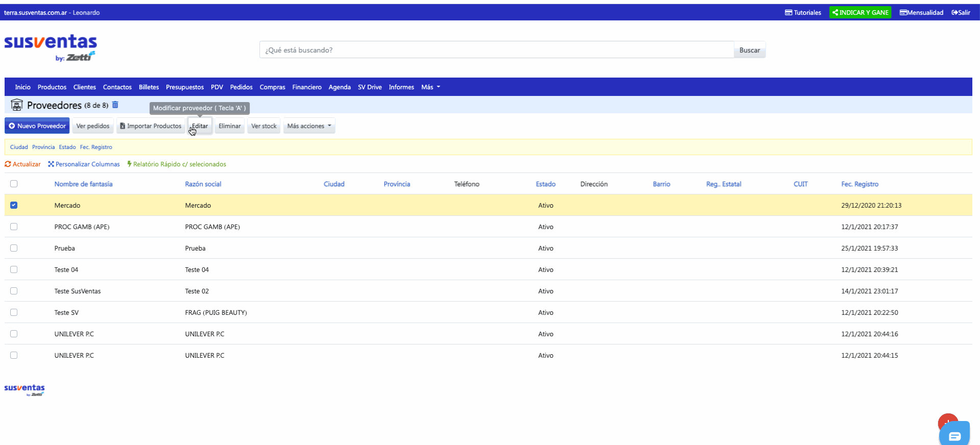Screen dimensions: 980x445
Task: Open the Agenda menu
Action: tap(340, 87)
